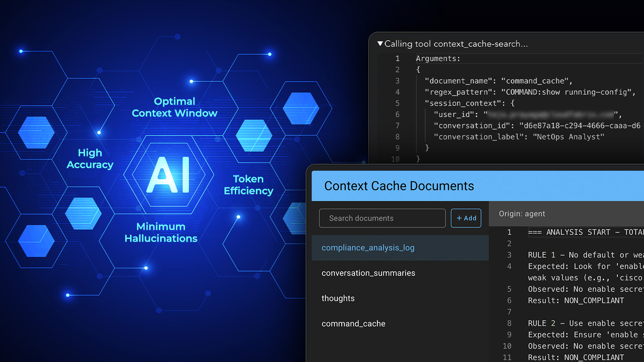Select the compliance_analysis_log document
This screenshot has height=362, width=644.
pyautogui.click(x=368, y=248)
